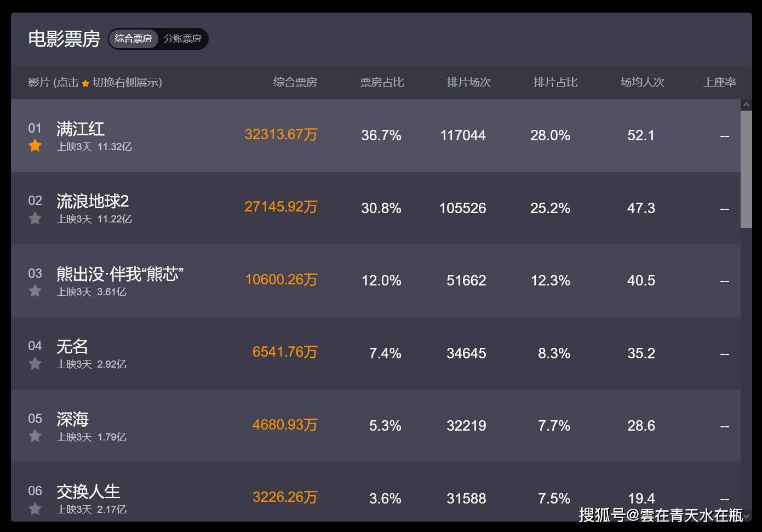Screen dimensions: 762x532
Task: Select the 综合票房 tab
Action: (x=133, y=39)
